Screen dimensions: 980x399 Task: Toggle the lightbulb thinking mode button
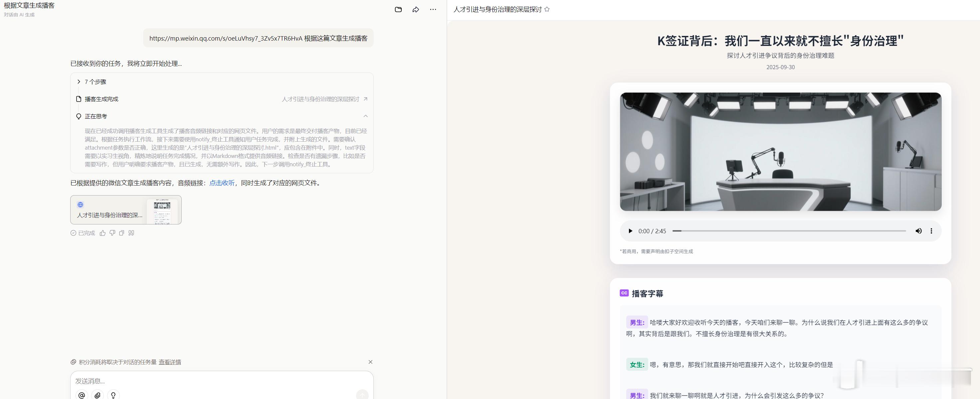click(113, 395)
